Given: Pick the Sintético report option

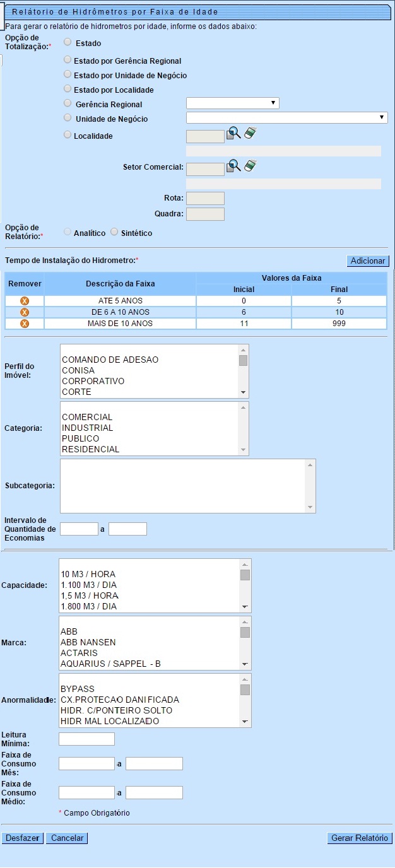Looking at the screenshot, I should [114, 232].
